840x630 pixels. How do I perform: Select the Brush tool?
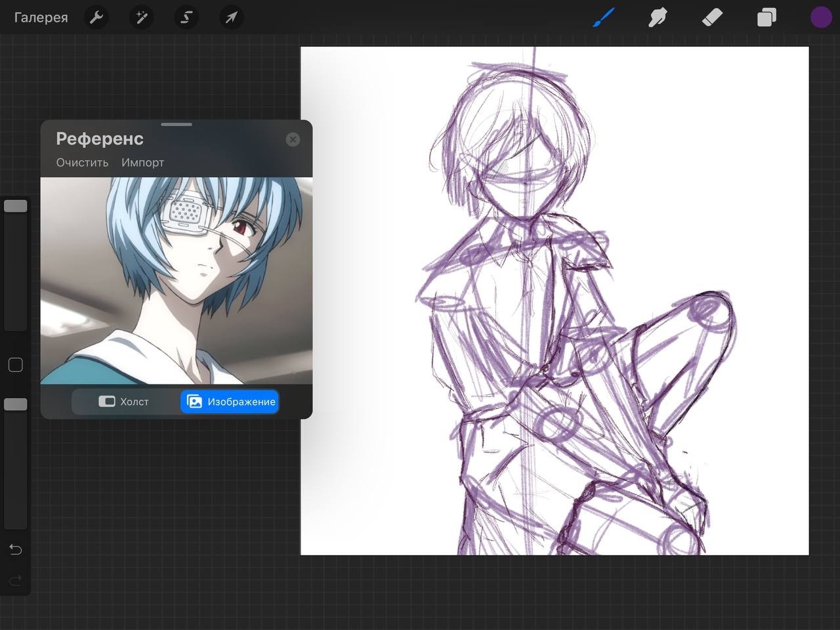point(603,17)
